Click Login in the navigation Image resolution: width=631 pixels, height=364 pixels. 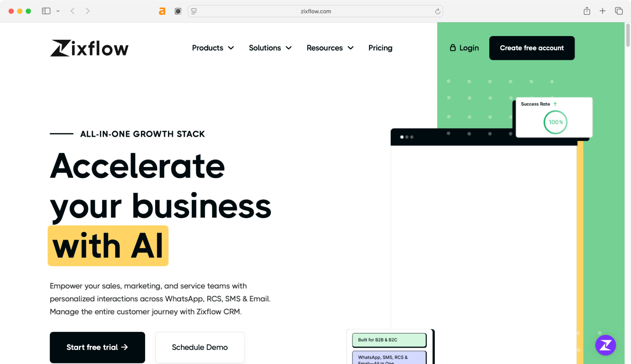click(469, 48)
